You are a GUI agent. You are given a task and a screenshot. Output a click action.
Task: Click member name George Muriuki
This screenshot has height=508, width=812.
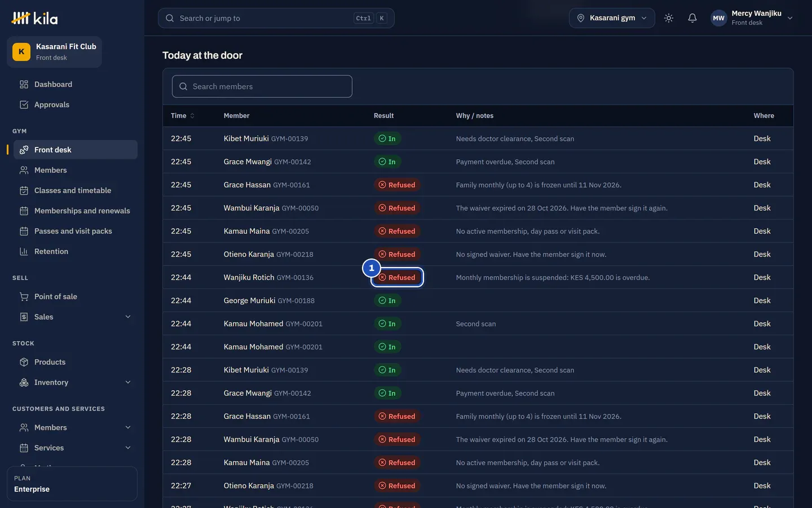(x=249, y=301)
